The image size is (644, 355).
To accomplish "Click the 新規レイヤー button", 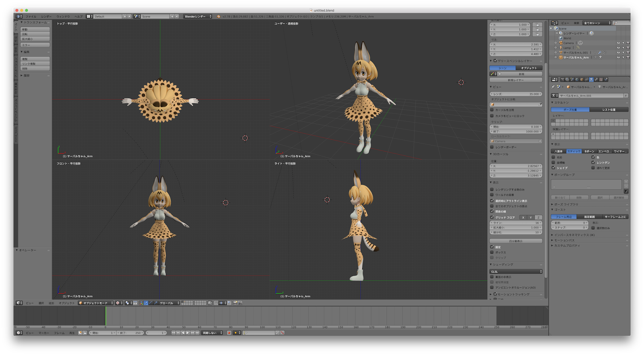I will pyautogui.click(x=516, y=80).
